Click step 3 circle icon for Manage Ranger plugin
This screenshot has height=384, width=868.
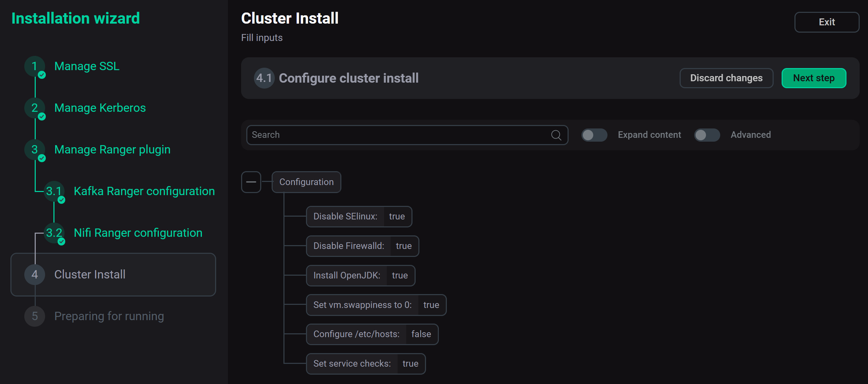tap(35, 150)
